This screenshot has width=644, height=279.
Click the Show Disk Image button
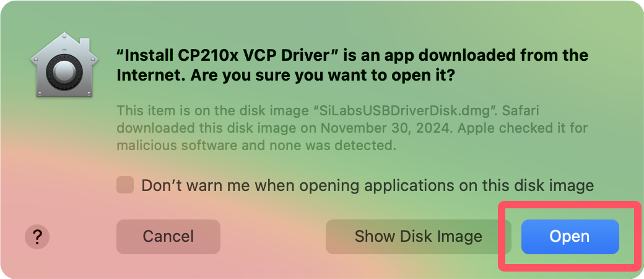click(x=418, y=236)
